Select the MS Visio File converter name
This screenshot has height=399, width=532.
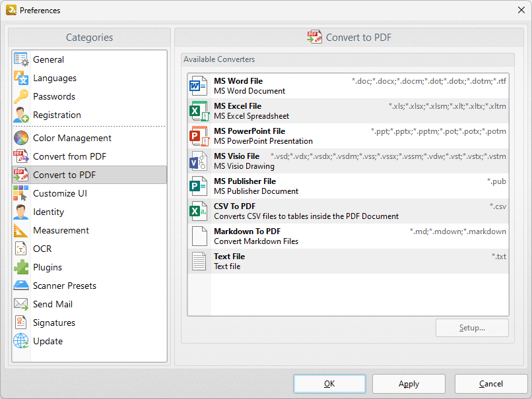coord(236,156)
